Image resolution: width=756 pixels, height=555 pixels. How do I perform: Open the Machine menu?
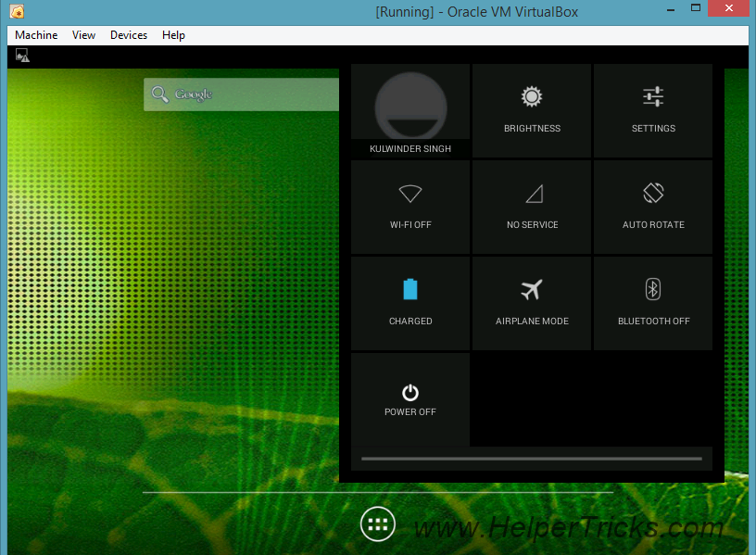point(36,35)
